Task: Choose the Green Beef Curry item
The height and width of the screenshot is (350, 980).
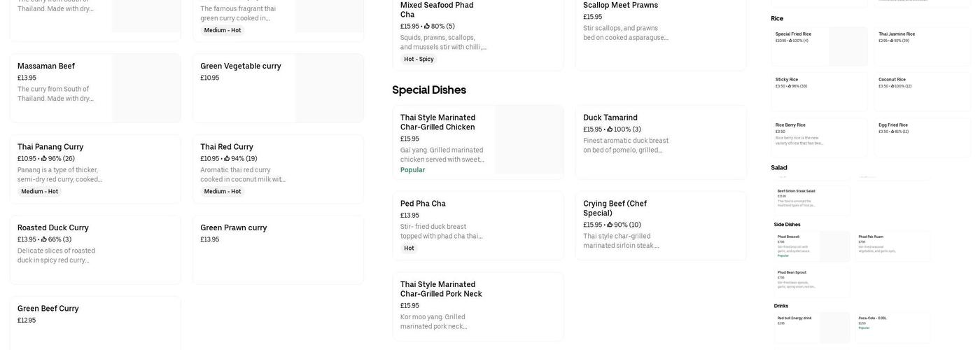Action: pyautogui.click(x=48, y=309)
